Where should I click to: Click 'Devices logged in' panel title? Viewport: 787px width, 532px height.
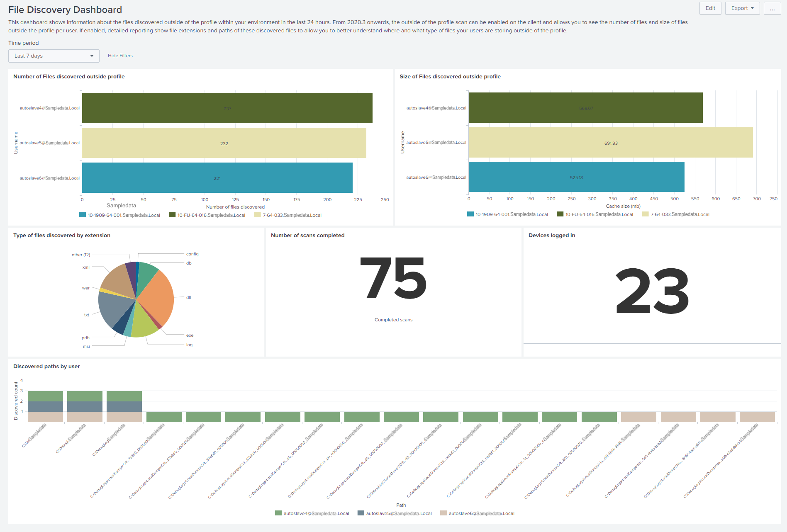(552, 236)
